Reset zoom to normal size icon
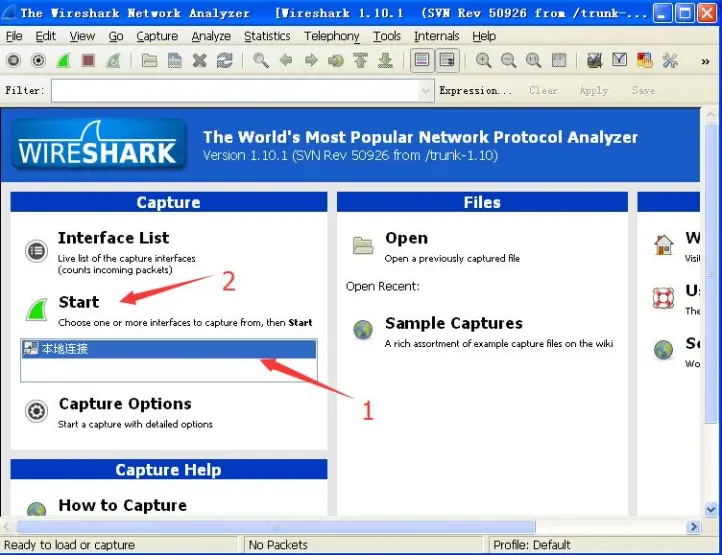The height and width of the screenshot is (555, 722). [x=533, y=60]
